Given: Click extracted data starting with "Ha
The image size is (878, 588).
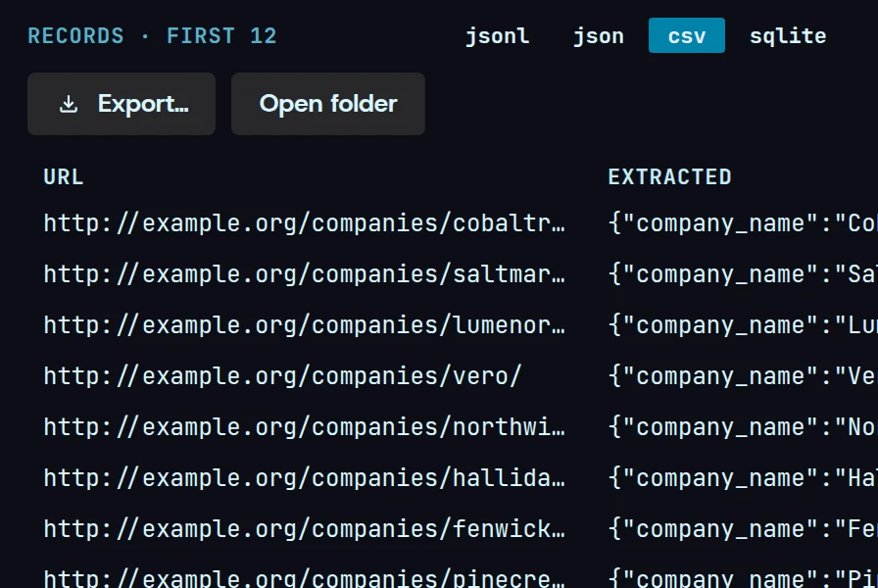Looking at the screenshot, I should click(743, 478).
